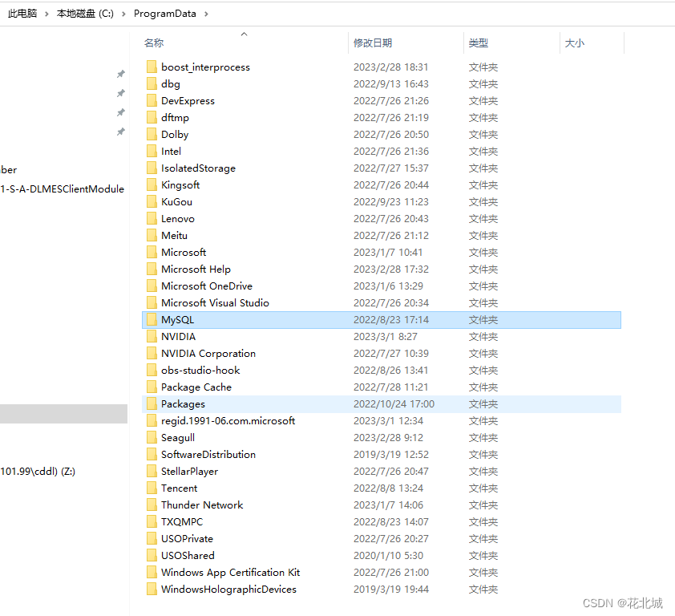The image size is (675, 616).
Task: Select the SoftwareDistribution folder name
Action: coord(208,454)
